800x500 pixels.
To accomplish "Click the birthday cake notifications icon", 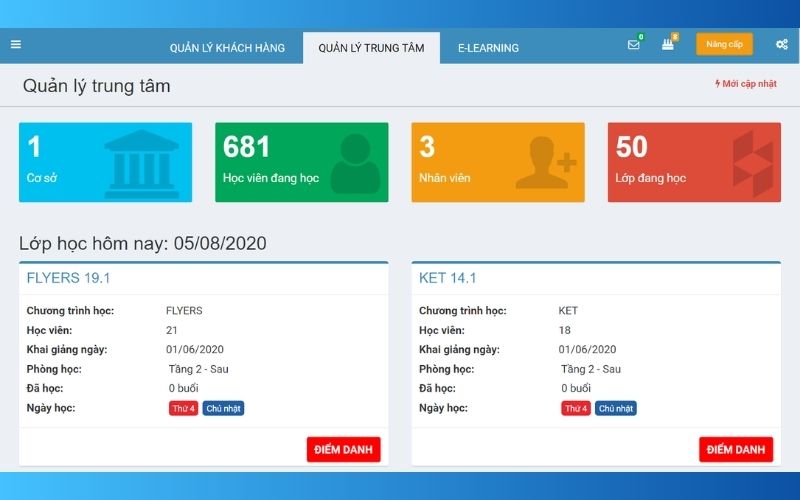I will click(668, 45).
